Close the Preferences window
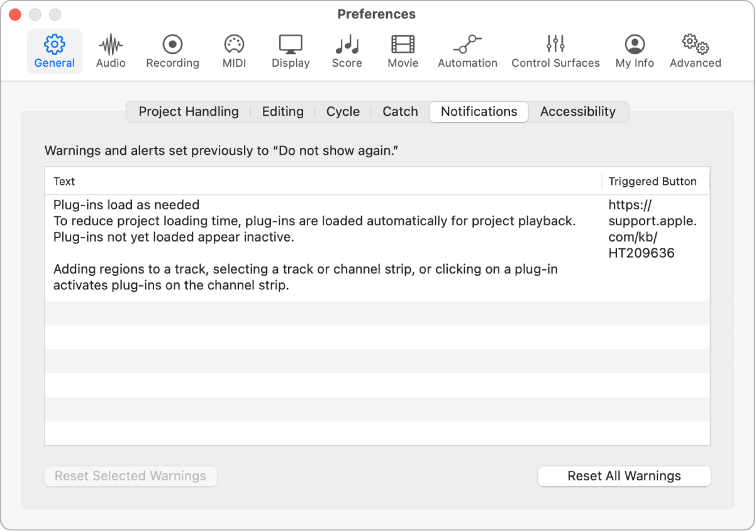Image resolution: width=756 pixels, height=532 pixels. 14,14
